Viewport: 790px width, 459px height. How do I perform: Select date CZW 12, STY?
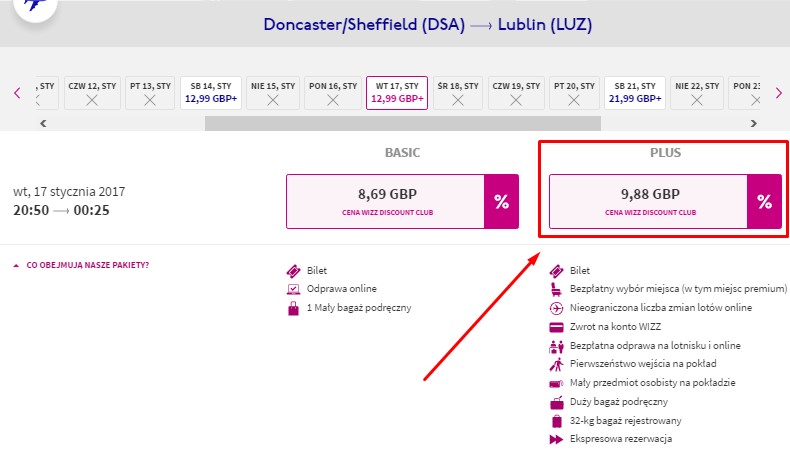click(92, 93)
